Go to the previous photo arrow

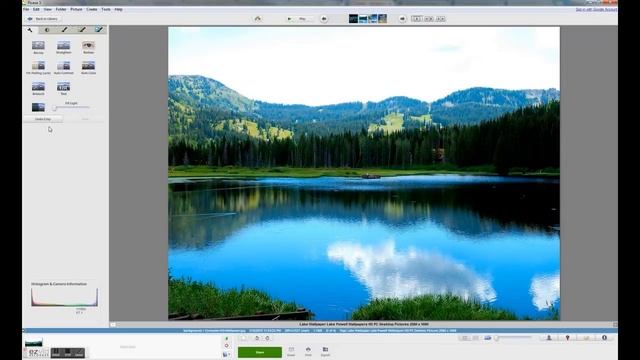(324, 19)
